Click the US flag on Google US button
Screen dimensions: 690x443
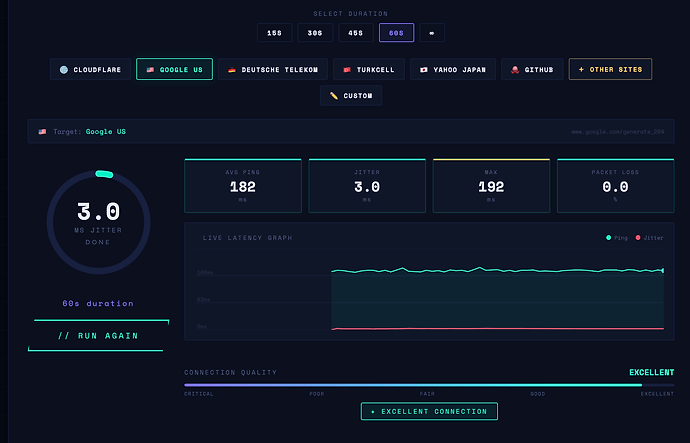pyautogui.click(x=150, y=70)
